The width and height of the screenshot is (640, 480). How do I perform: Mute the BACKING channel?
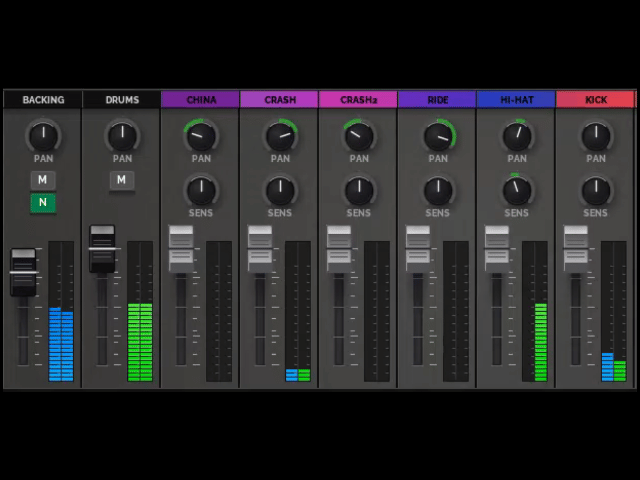pos(43,180)
